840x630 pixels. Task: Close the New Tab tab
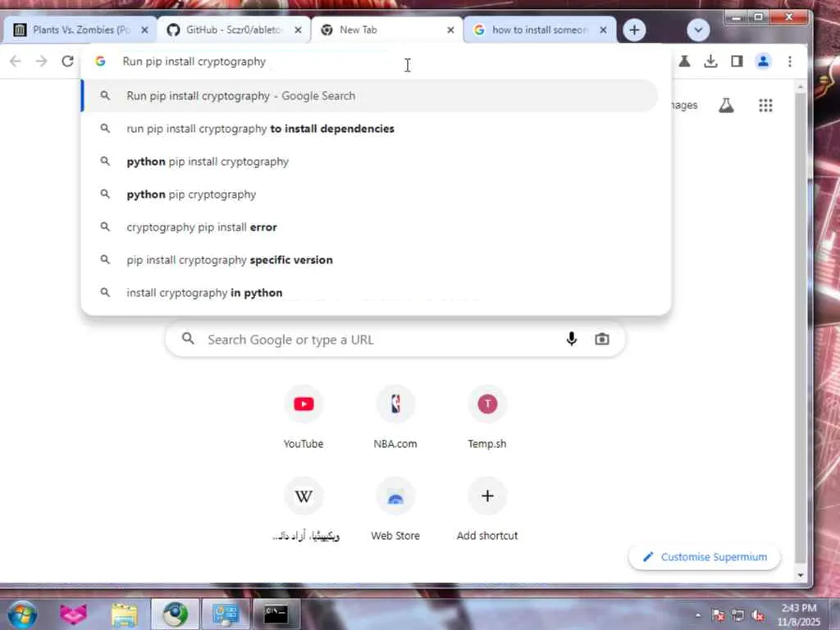[x=450, y=30]
